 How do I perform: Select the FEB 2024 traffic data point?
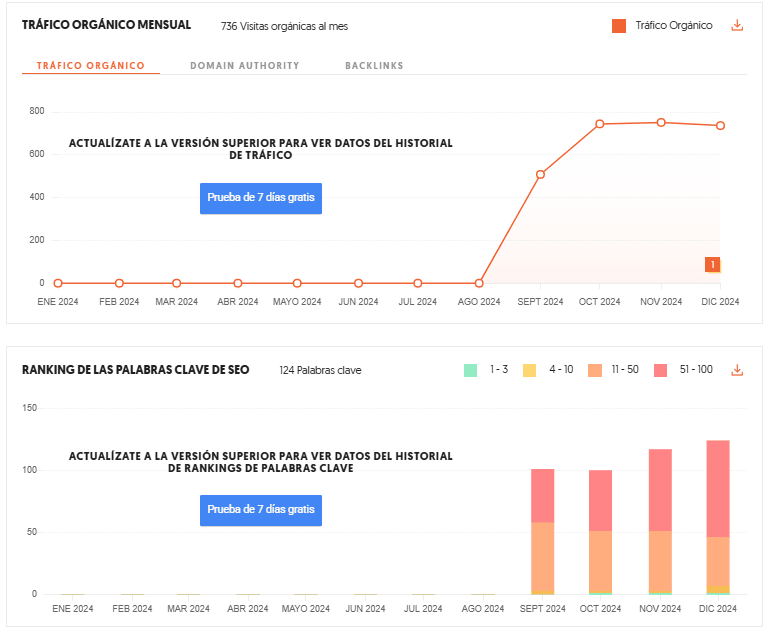tap(119, 283)
